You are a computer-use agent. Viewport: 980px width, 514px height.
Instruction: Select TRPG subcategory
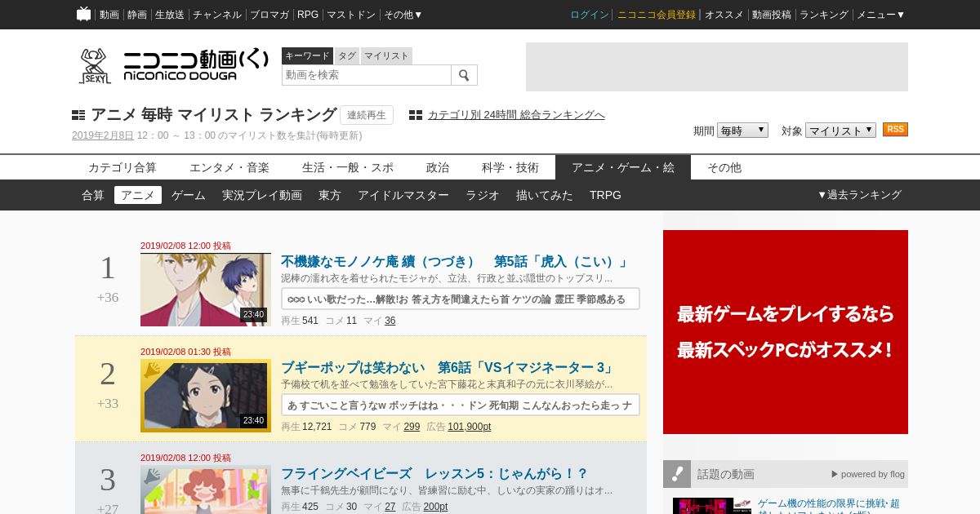click(x=605, y=195)
